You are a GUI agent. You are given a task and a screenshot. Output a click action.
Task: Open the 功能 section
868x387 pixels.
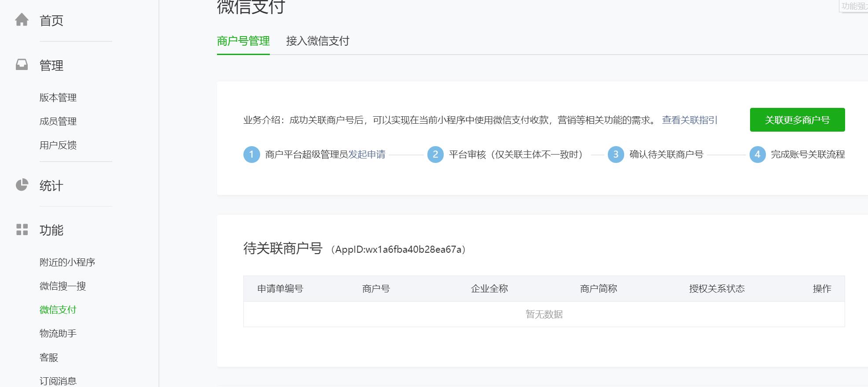pos(51,230)
